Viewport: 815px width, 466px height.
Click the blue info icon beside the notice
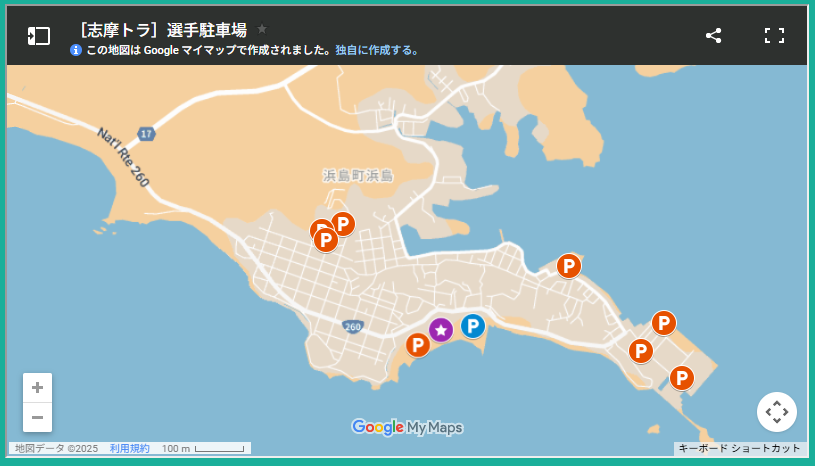[76, 50]
